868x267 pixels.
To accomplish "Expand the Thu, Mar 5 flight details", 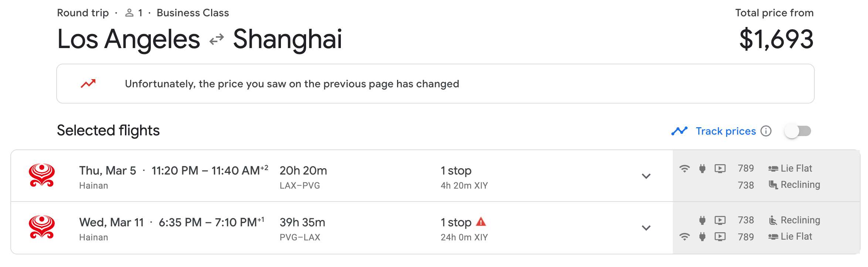I will point(646,176).
